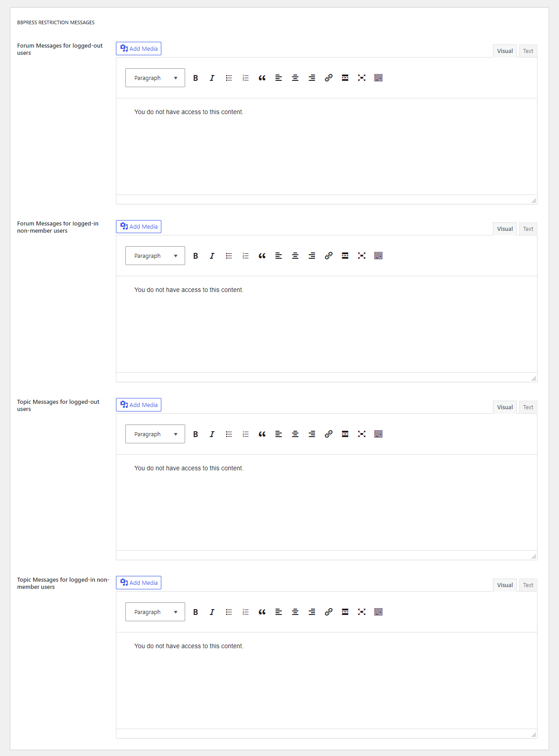Open fullscreen mode in Topic logged-out editor
Viewport: 559px width, 756px height.
[x=362, y=434]
